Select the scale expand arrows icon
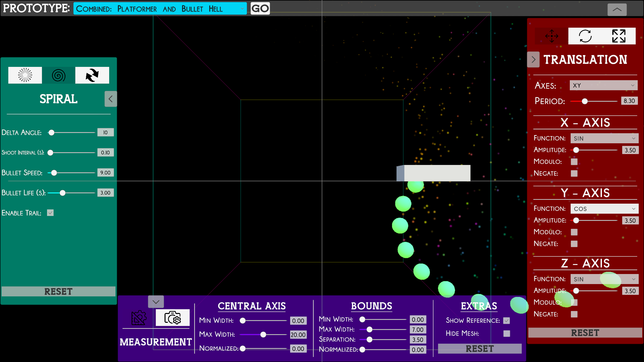Screen dimensions: 644x362 (x=619, y=36)
